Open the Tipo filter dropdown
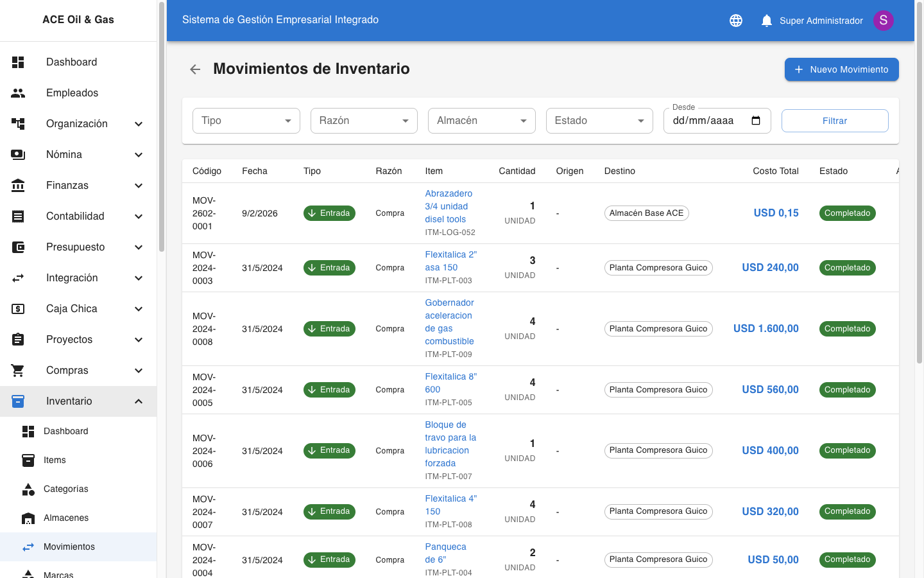This screenshot has height=578, width=924. click(x=246, y=120)
